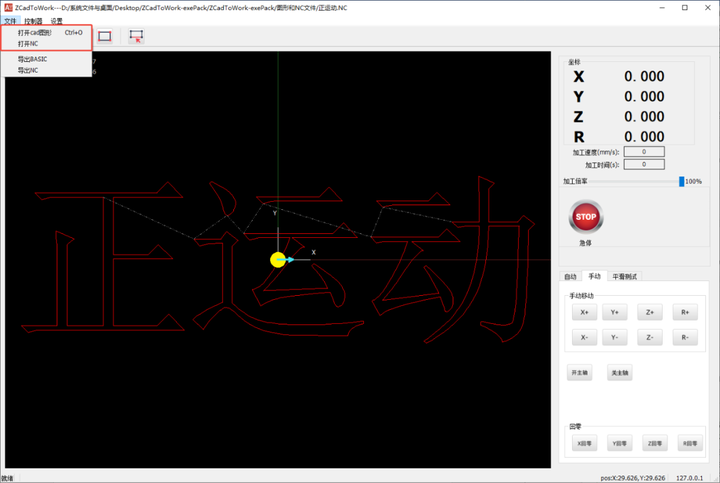Click the 加工速度(mm/s) input field
720x483 pixels.
coord(644,152)
